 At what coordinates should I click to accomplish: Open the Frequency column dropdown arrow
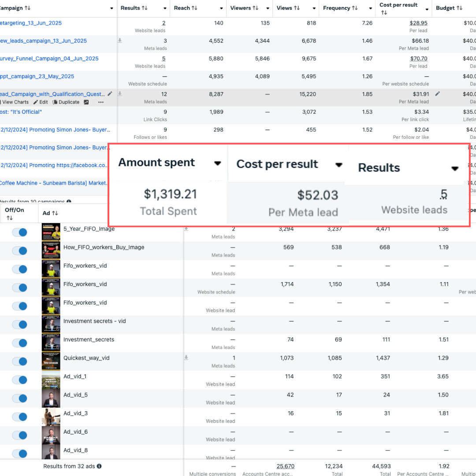(x=370, y=8)
